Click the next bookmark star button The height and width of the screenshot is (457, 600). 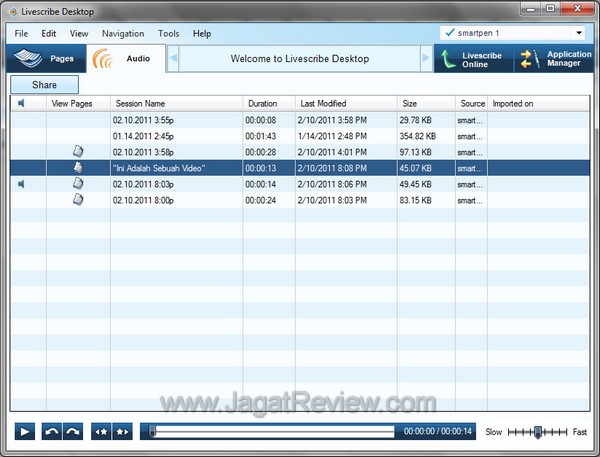click(122, 432)
